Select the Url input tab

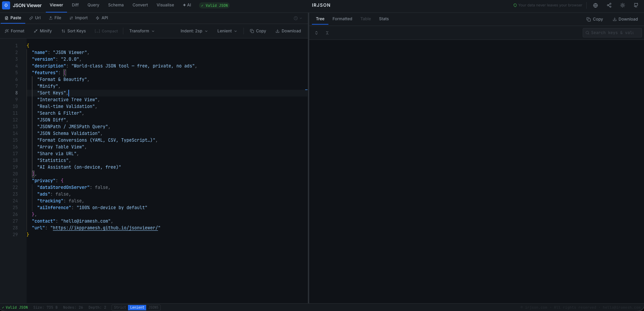(x=35, y=18)
